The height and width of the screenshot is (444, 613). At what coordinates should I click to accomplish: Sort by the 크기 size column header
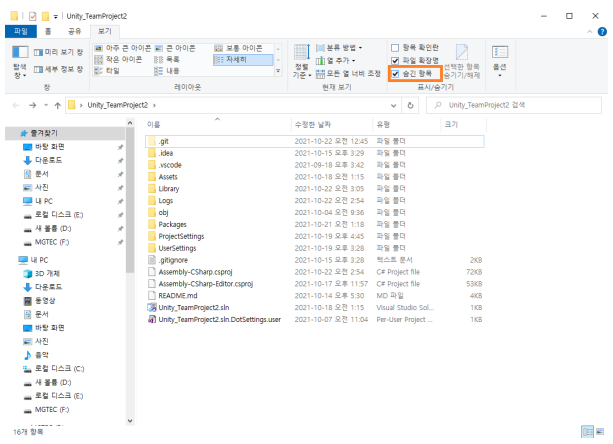click(464, 124)
